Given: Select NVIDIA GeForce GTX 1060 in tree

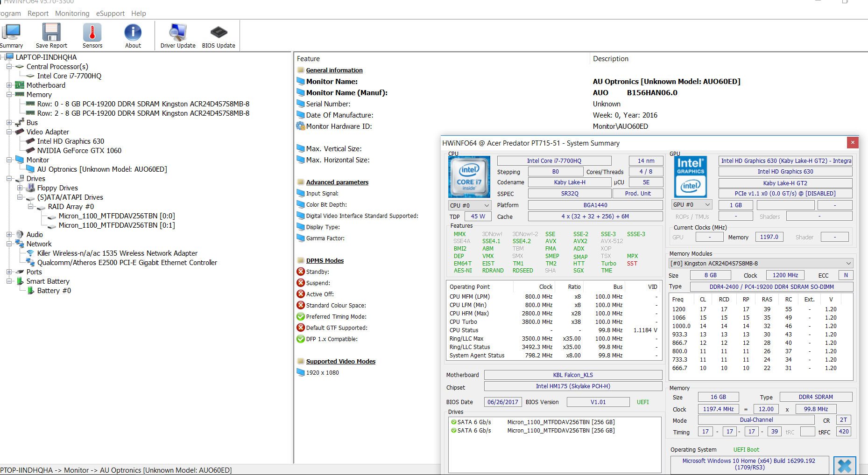Looking at the screenshot, I should click(79, 150).
